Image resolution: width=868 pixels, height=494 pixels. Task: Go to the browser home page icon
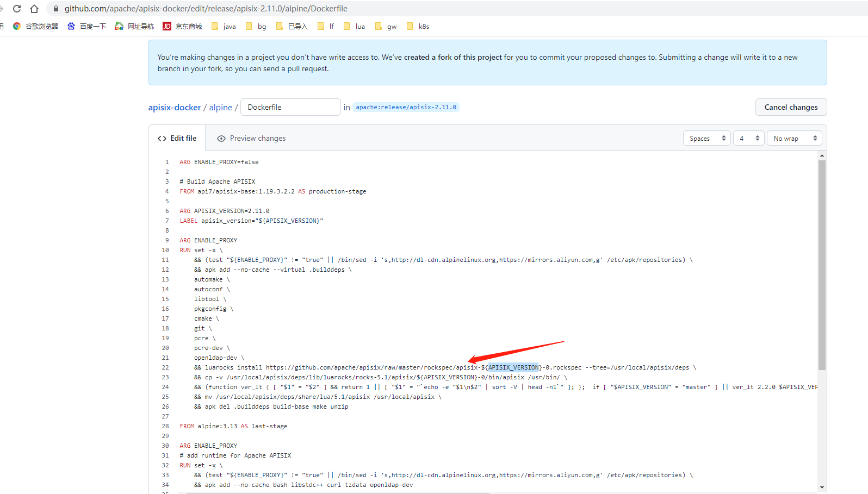coord(34,9)
